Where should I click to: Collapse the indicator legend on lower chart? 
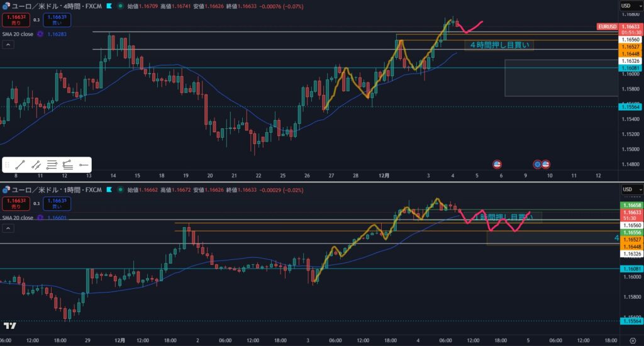[x=8, y=228]
